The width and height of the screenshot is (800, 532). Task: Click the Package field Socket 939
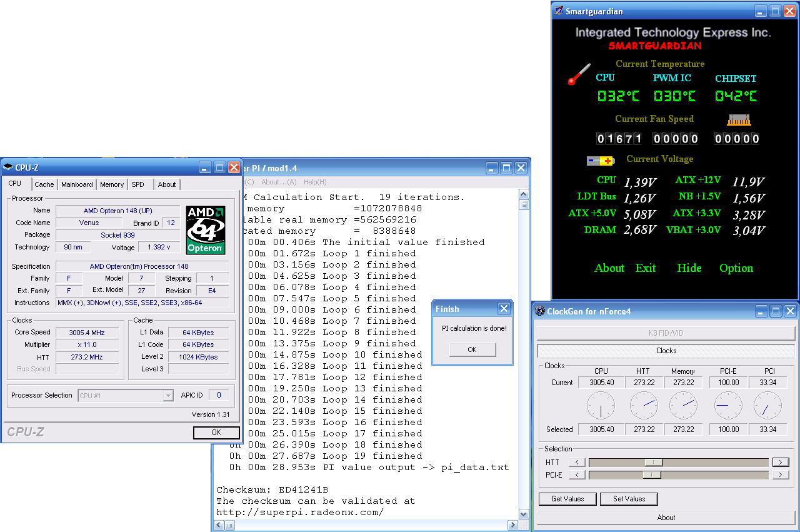coord(117,235)
